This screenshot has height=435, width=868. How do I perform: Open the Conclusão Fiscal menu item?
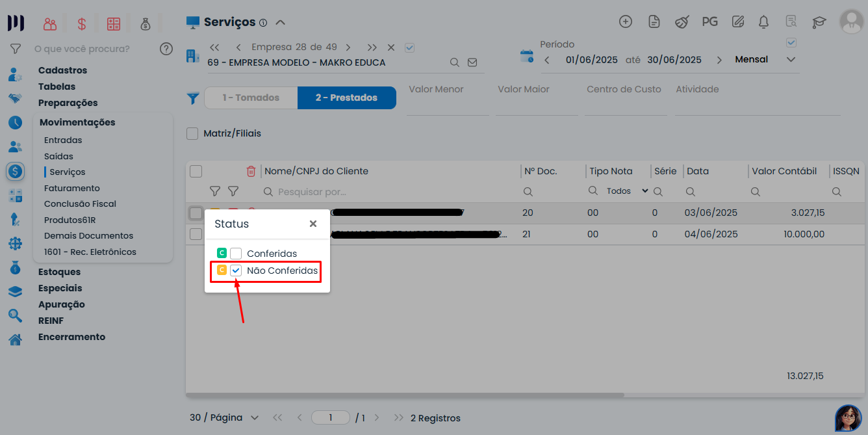coord(80,204)
